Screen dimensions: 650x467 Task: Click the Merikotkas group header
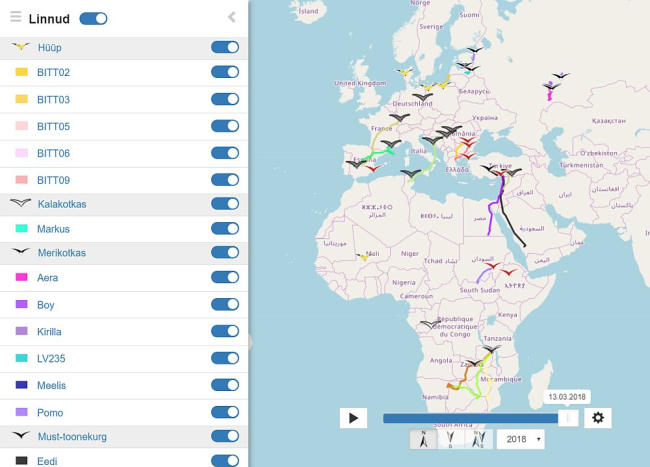click(62, 253)
